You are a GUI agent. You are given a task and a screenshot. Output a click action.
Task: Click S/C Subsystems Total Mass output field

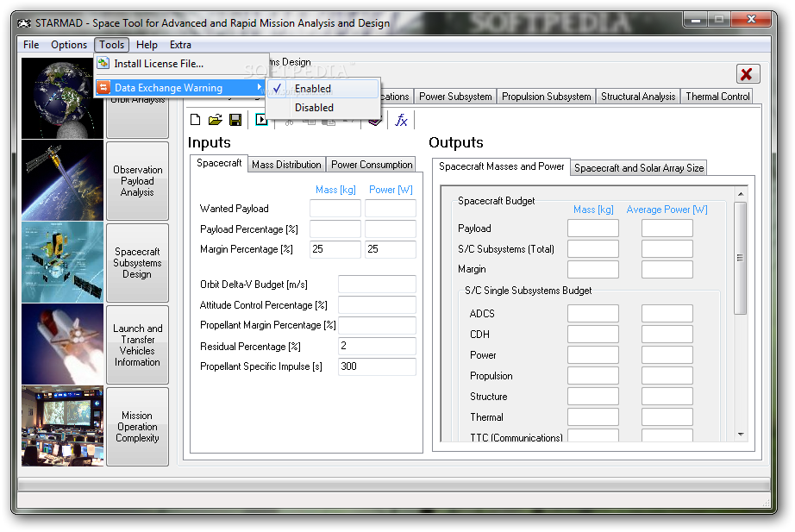click(593, 249)
